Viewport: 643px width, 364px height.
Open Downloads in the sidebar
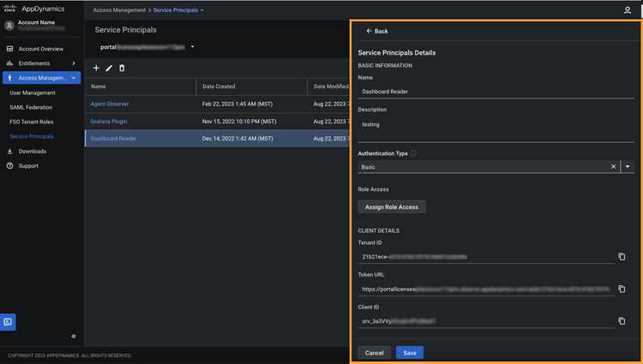pyautogui.click(x=33, y=151)
